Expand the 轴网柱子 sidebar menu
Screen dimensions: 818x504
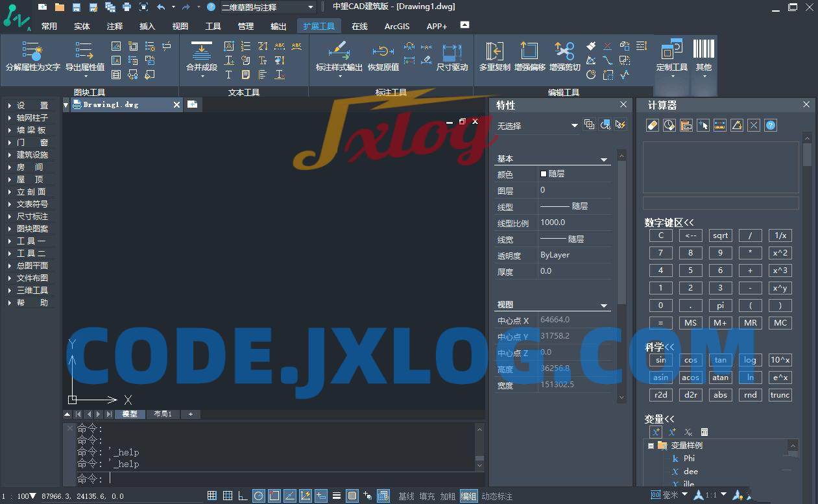click(32, 118)
